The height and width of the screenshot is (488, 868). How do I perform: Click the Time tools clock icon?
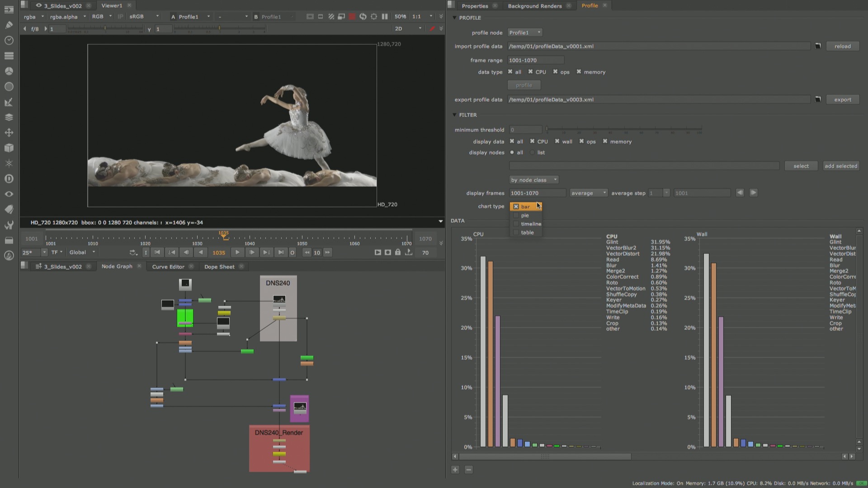click(x=9, y=40)
